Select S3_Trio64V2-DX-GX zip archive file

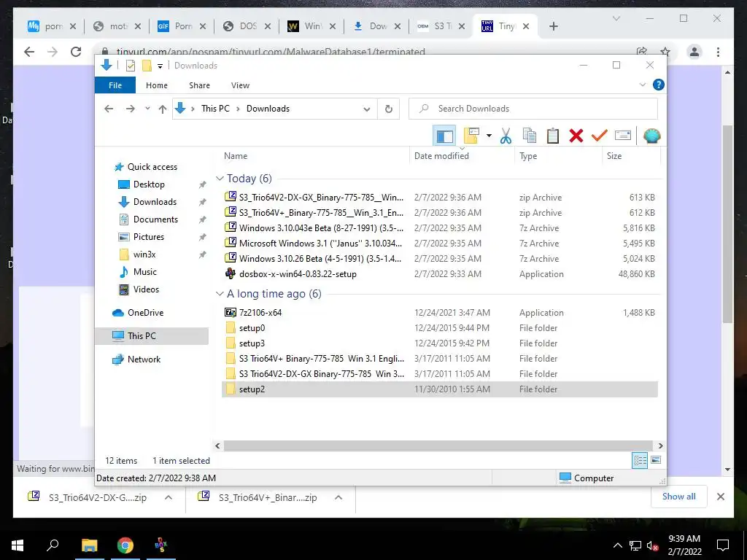pos(440,197)
